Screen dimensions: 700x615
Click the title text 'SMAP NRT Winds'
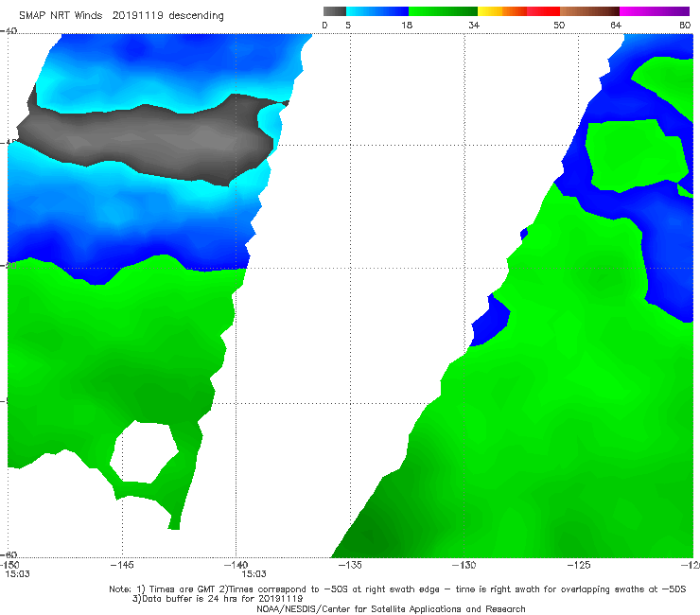pyautogui.click(x=61, y=16)
